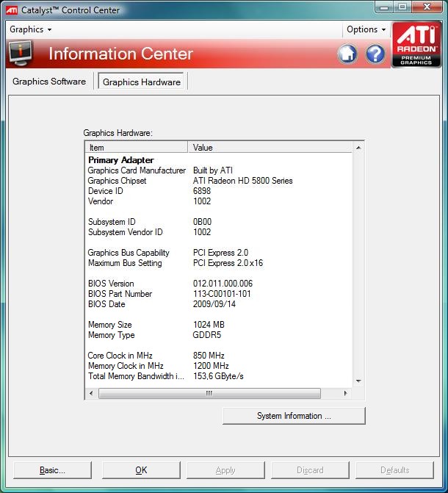Click the Discard button
Image resolution: width=448 pixels, height=493 pixels.
(310, 470)
